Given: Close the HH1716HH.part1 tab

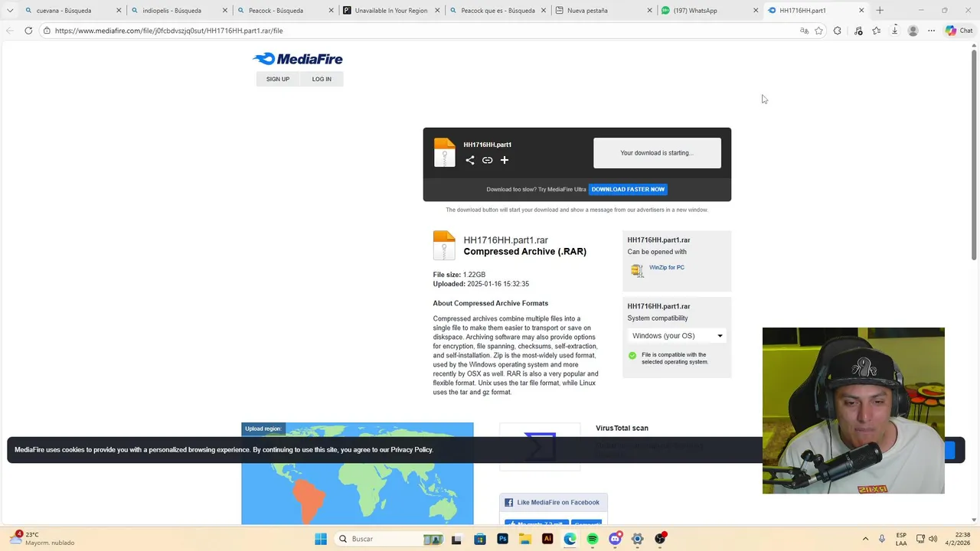Looking at the screenshot, I should [861, 11].
